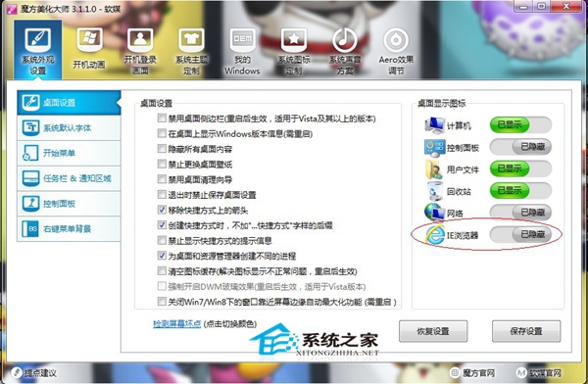The width and height of the screenshot is (588, 384).
Task: Check 关闭Win7/Win8窗口自动最大化功能
Action: pyautogui.click(x=162, y=301)
